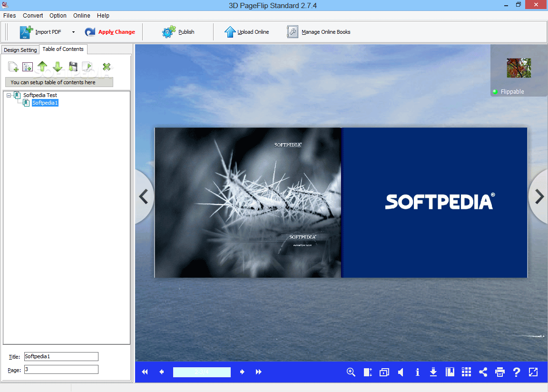Click into the Title input field
This screenshot has width=548, height=392.
point(61,356)
